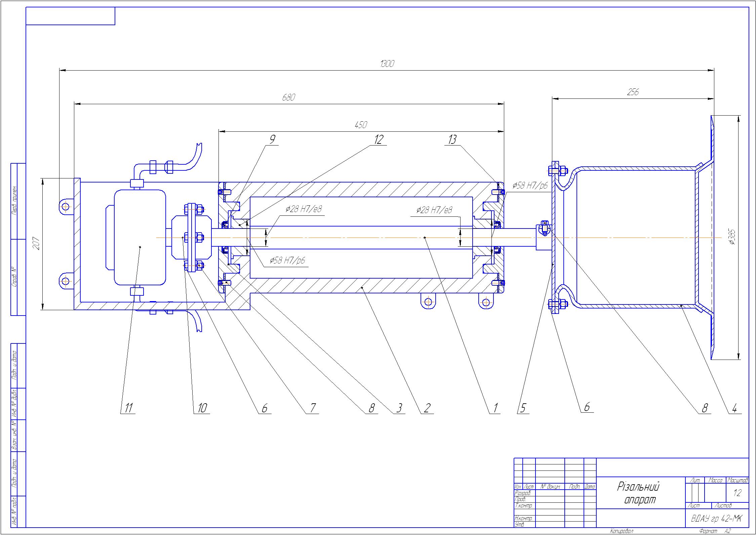Select the vertical dimension 207

(36, 244)
